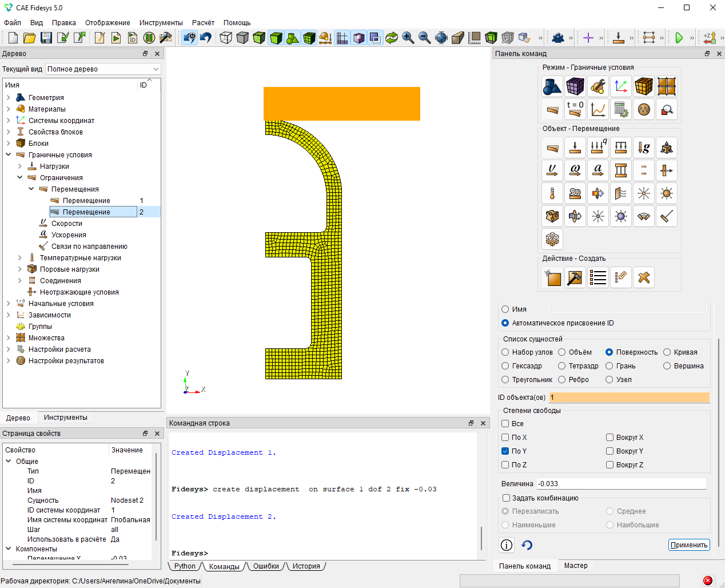Select the Узел entity radio button
This screenshot has height=588, width=725.
pos(610,380)
